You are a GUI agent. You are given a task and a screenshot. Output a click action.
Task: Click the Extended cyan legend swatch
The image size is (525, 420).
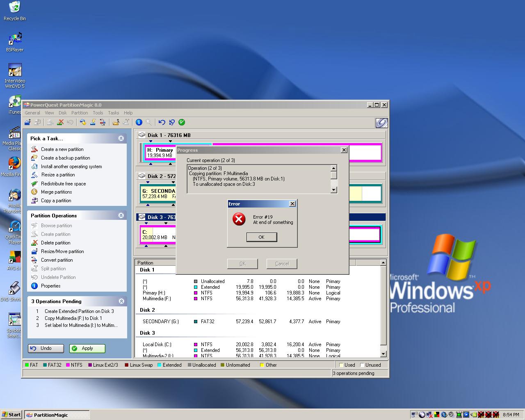(160, 365)
